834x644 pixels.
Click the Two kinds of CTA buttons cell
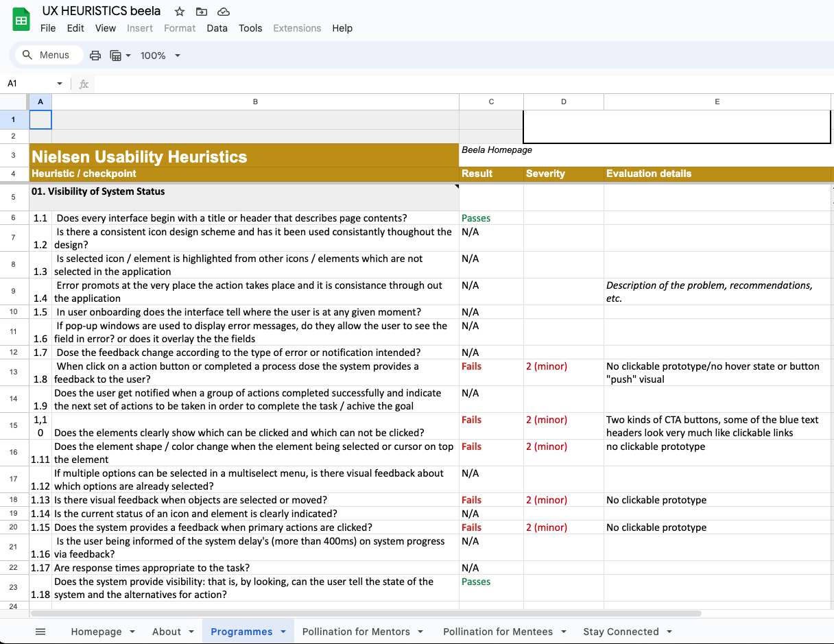pyautogui.click(x=717, y=426)
